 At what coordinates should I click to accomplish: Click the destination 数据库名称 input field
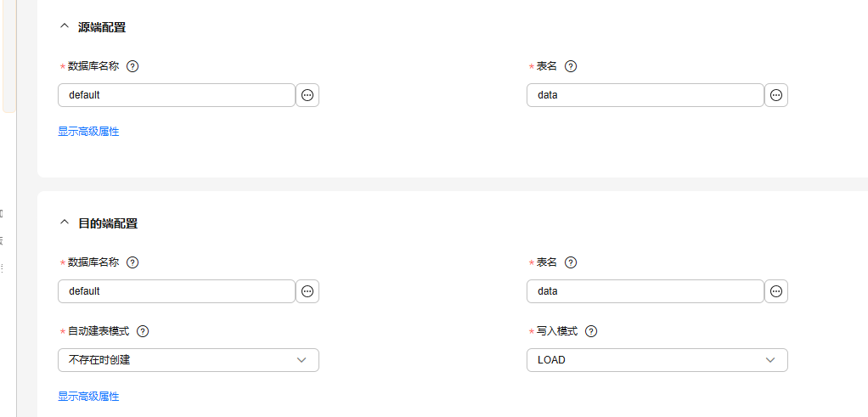(x=177, y=291)
